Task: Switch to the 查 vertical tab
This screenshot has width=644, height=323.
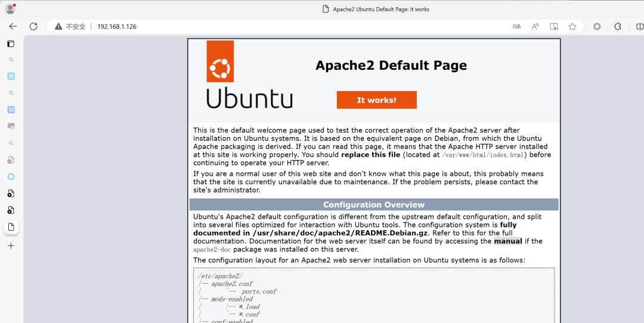Action: (11, 76)
